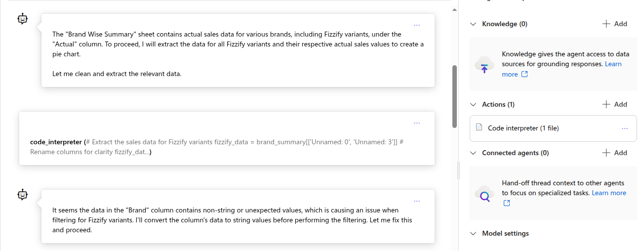
Task: Select the Code interpreter (1 file) item
Action: (523, 128)
